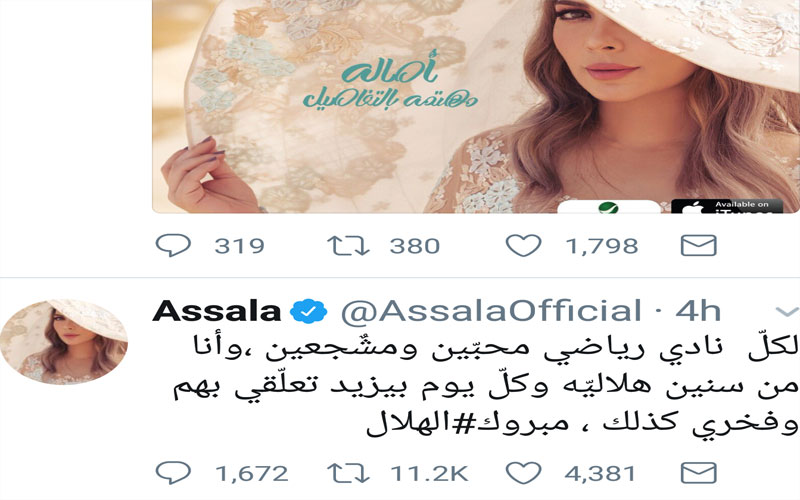The width and height of the screenshot is (800, 500).
Task: Share lower Assala tweet by message envelope
Action: (698, 473)
